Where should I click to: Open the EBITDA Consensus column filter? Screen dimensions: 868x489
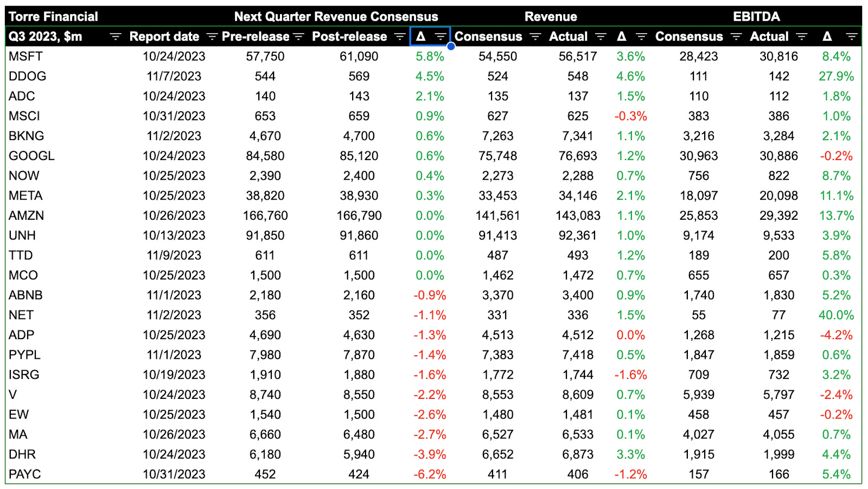tap(736, 36)
